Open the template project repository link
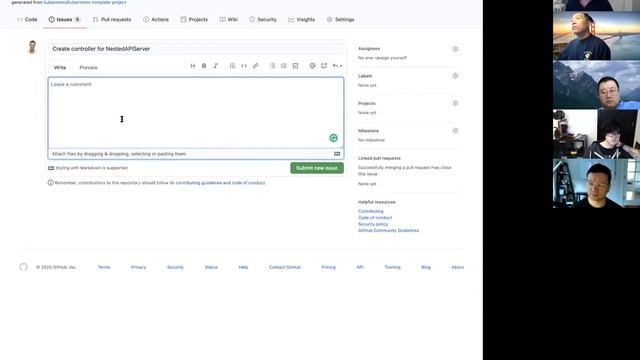 [85, 2]
